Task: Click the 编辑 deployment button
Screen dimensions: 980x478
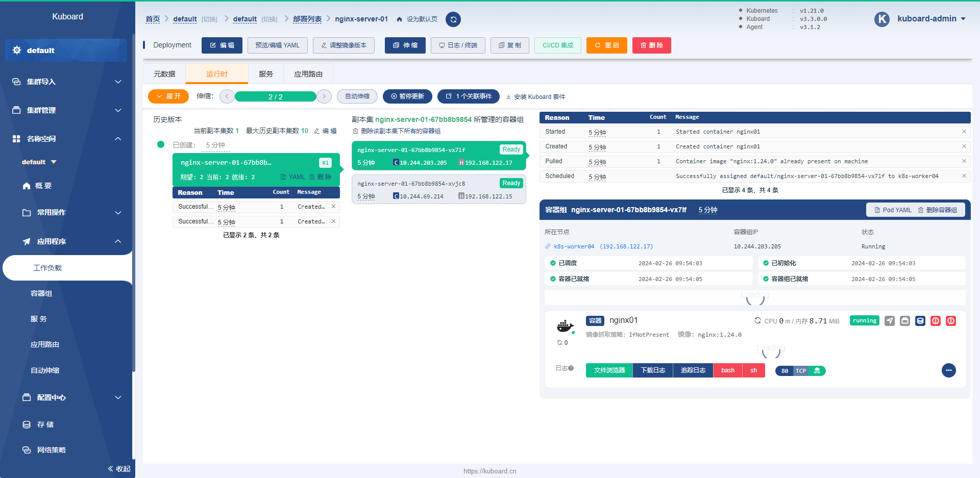Action: click(x=222, y=45)
